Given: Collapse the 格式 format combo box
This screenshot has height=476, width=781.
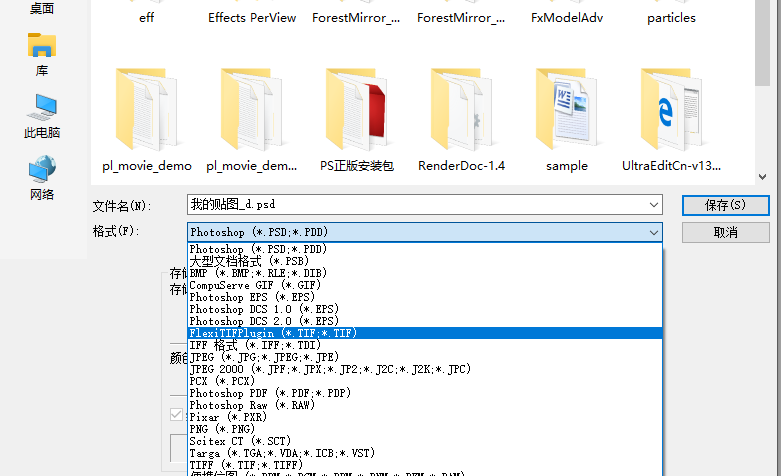Looking at the screenshot, I should (654, 232).
